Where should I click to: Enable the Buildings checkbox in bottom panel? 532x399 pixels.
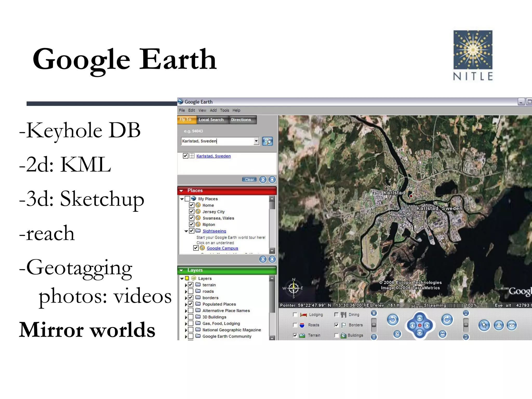[x=336, y=335]
